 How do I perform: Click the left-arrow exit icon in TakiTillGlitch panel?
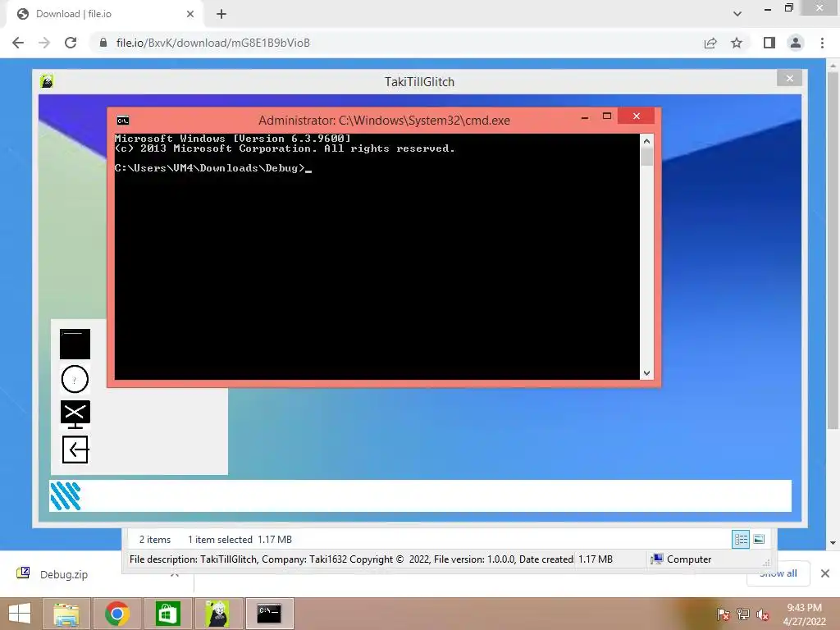tap(75, 450)
